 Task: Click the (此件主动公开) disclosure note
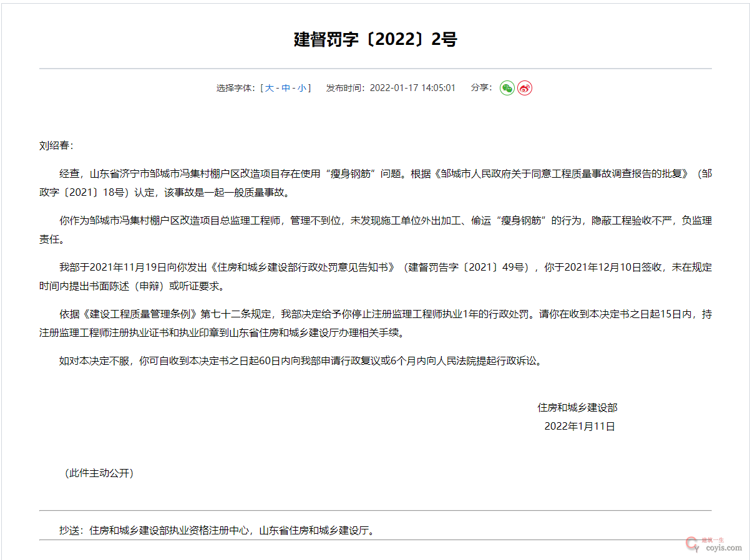99,473
